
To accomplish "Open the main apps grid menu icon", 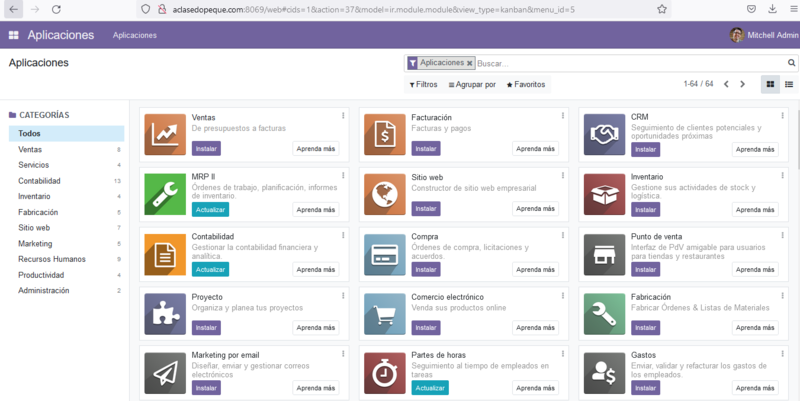I will (x=14, y=35).
